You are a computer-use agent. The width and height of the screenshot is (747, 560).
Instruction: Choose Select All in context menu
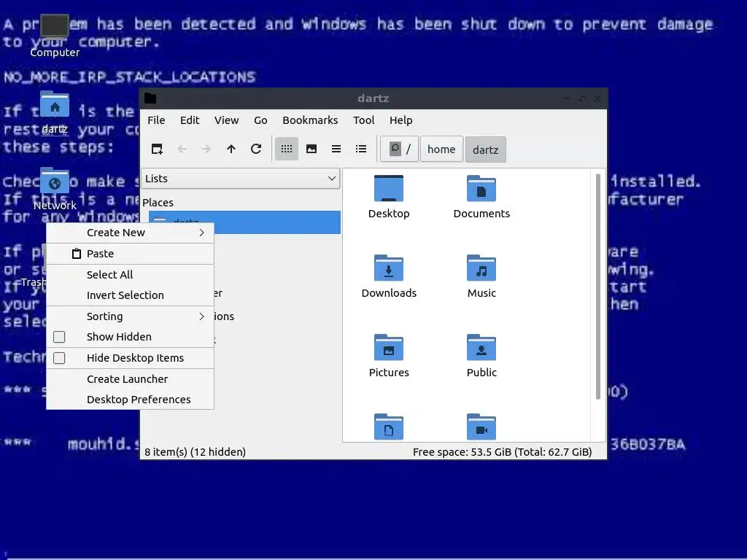point(130,274)
